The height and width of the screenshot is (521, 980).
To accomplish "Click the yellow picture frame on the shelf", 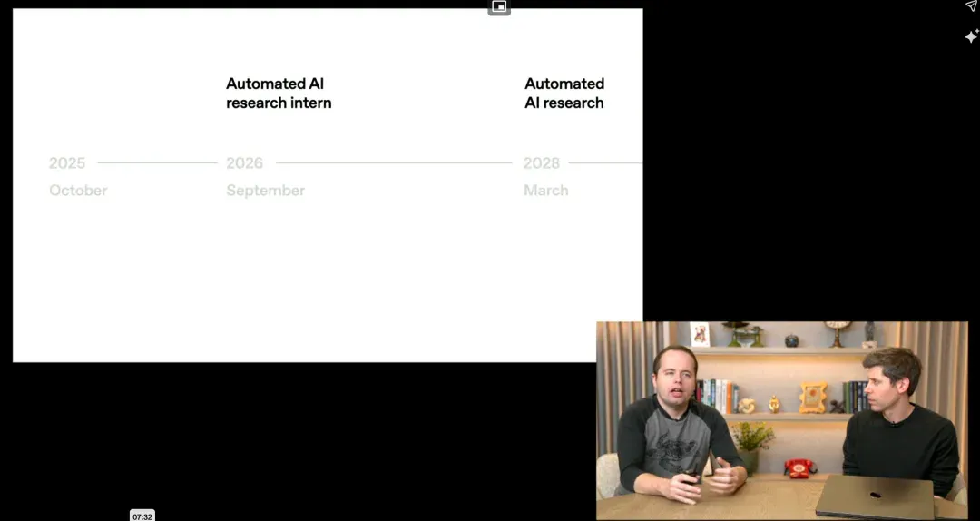I will point(812,398).
